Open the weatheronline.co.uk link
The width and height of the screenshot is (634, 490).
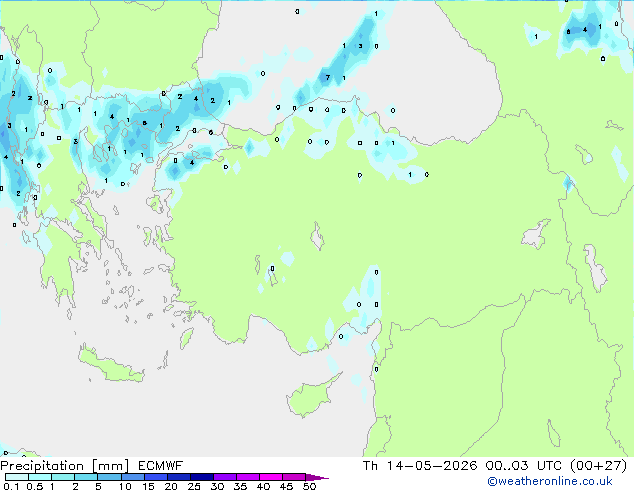coord(550,481)
